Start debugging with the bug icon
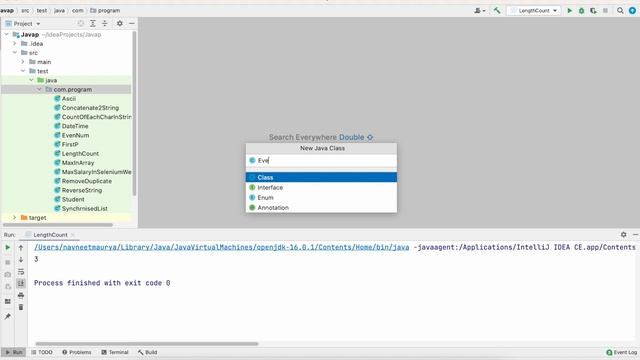This screenshot has height=360, width=640. pyautogui.click(x=582, y=11)
